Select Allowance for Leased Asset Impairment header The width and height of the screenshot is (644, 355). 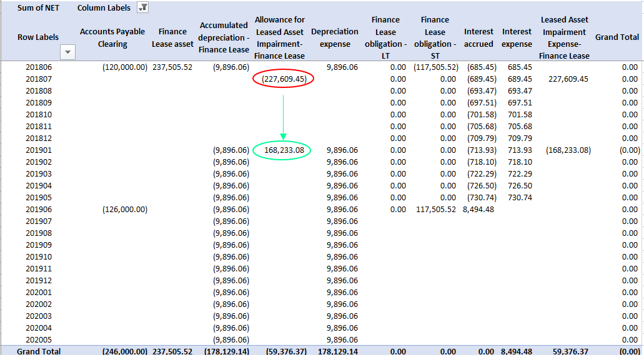[280, 38]
